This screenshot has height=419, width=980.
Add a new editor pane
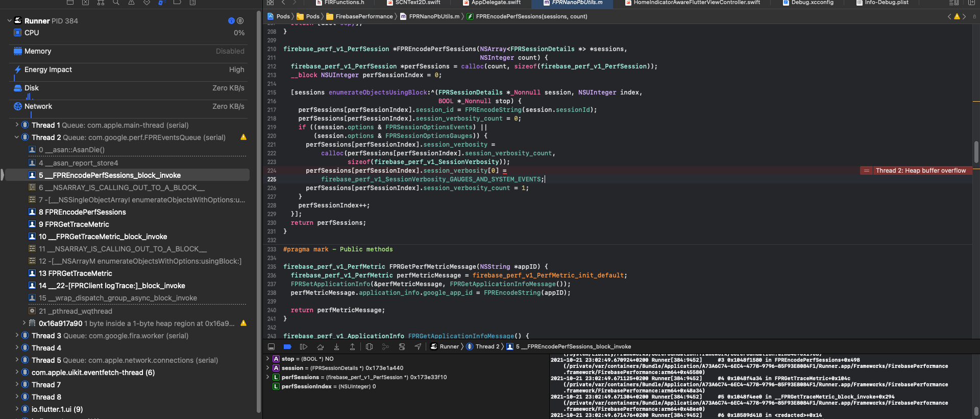coord(971,3)
